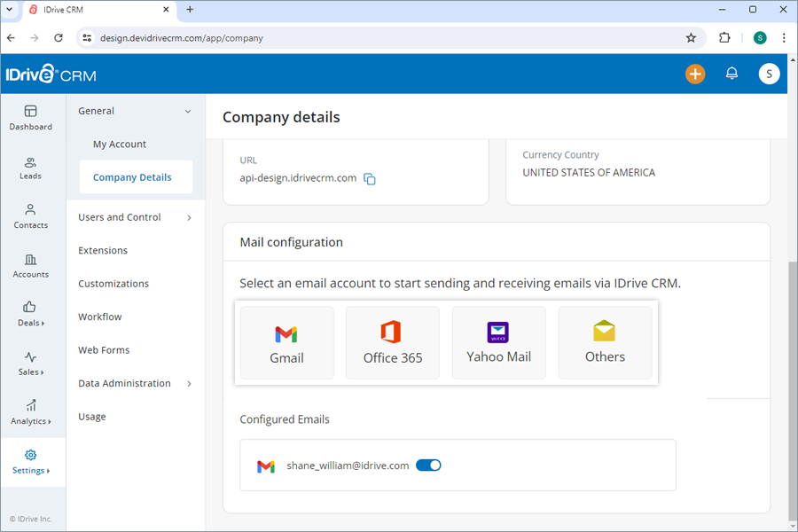This screenshot has height=532, width=798.
Task: Collapse the General settings section
Action: tap(134, 110)
